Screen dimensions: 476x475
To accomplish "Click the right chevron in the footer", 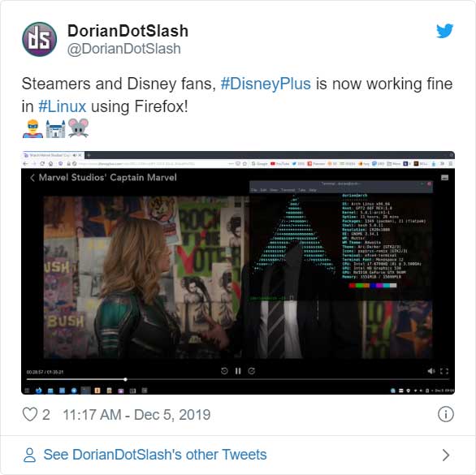I will tap(446, 455).
